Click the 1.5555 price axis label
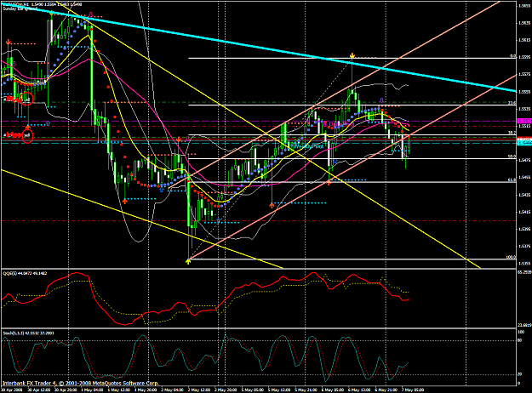Screen dimensions: 532x393 [524, 92]
